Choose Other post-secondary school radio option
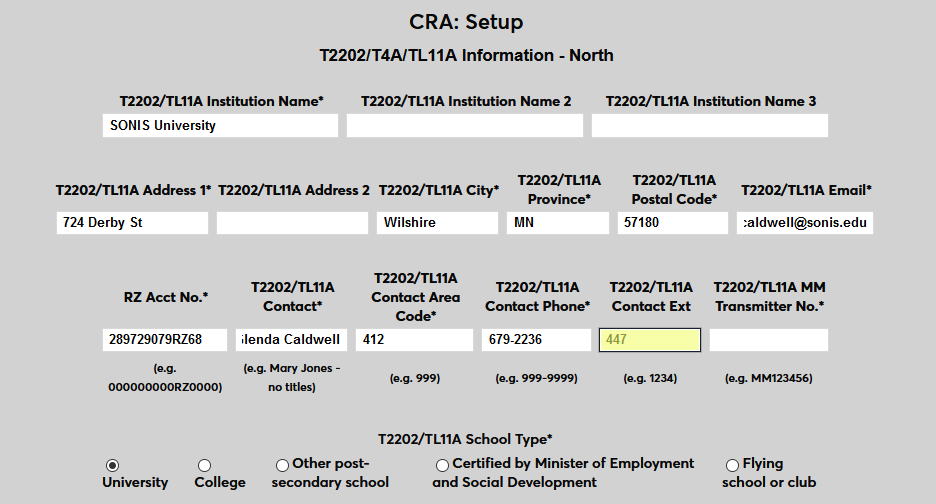This screenshot has width=936, height=504. [282, 465]
